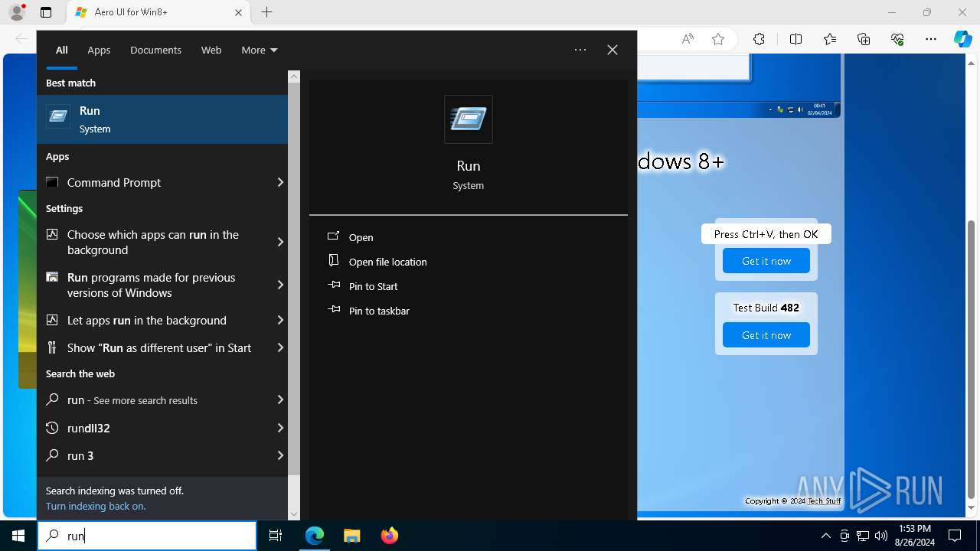This screenshot has width=980, height=551.
Task: Open the Run best match result
Action: pos(162,119)
